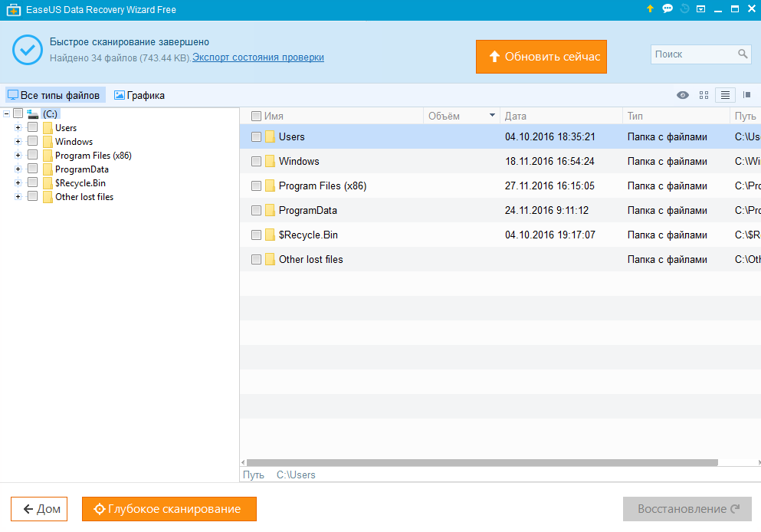This screenshot has width=761, height=532.
Task: Select the ProgramData item in folder tree
Action: point(81,169)
